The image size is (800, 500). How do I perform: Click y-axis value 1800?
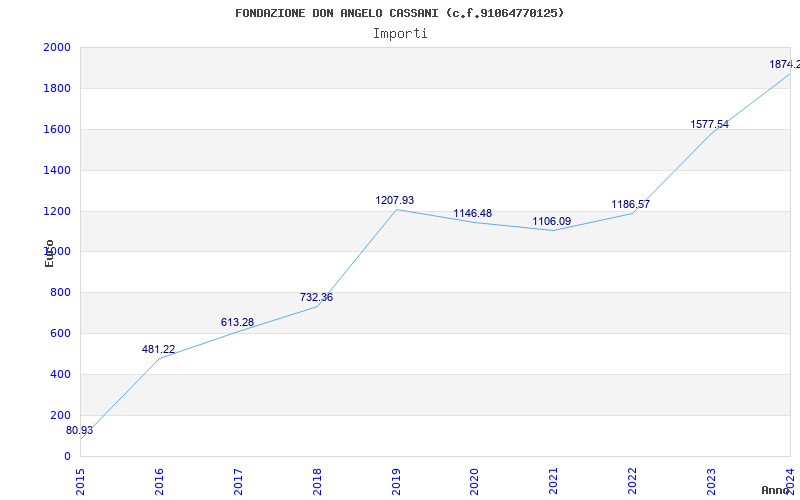tap(57, 88)
